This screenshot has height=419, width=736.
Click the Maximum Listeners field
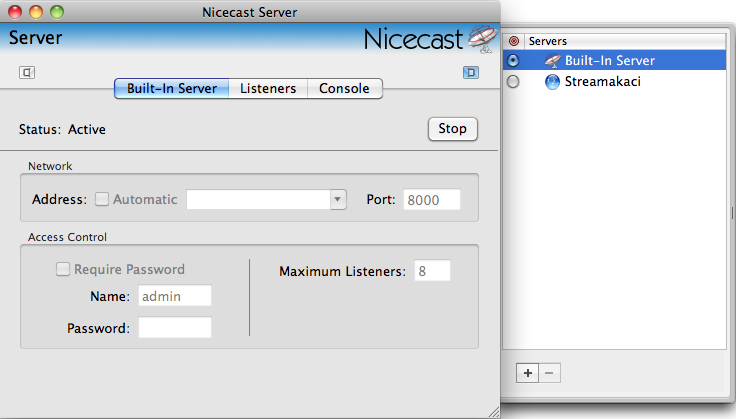pyautogui.click(x=432, y=271)
